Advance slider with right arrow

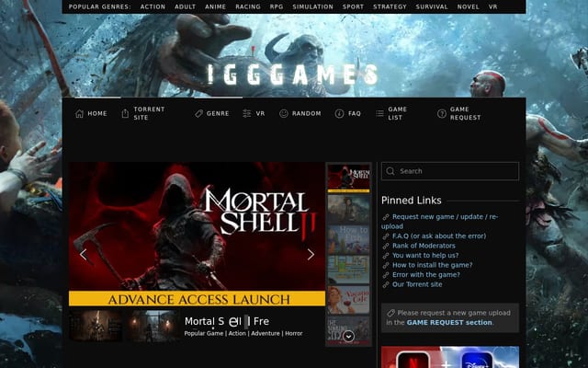click(x=311, y=255)
